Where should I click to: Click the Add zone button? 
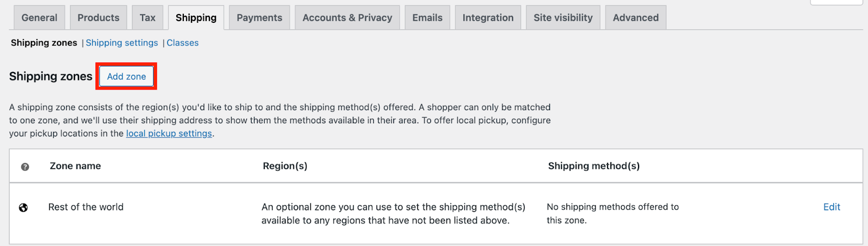tap(126, 77)
